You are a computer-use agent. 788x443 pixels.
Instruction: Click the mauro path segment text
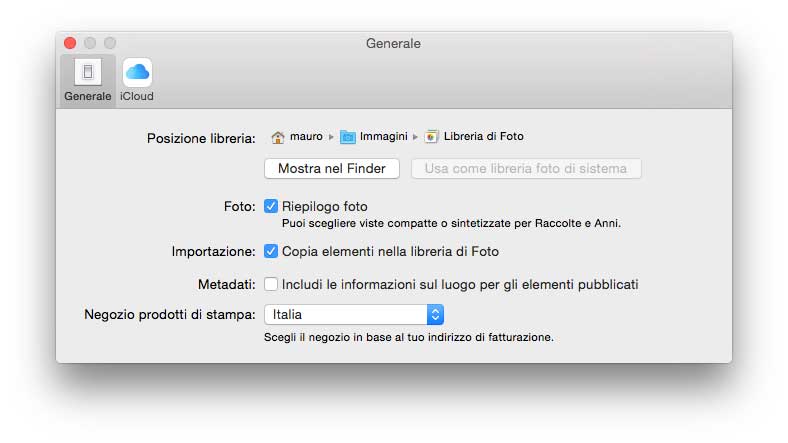306,137
